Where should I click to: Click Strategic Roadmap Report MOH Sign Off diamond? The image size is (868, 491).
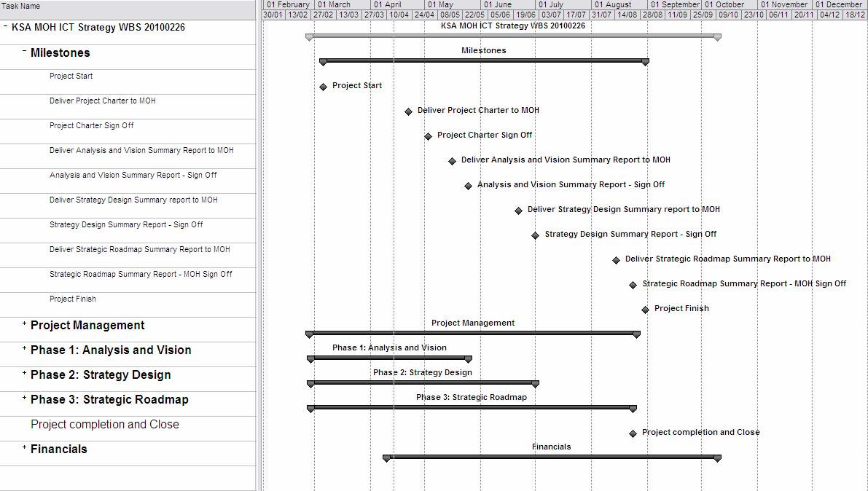633,285
